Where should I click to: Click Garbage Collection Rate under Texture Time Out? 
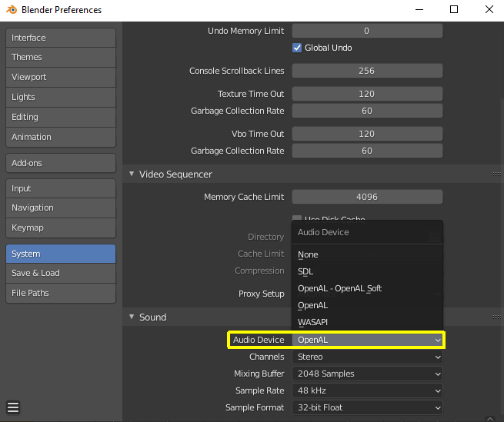[x=367, y=111]
